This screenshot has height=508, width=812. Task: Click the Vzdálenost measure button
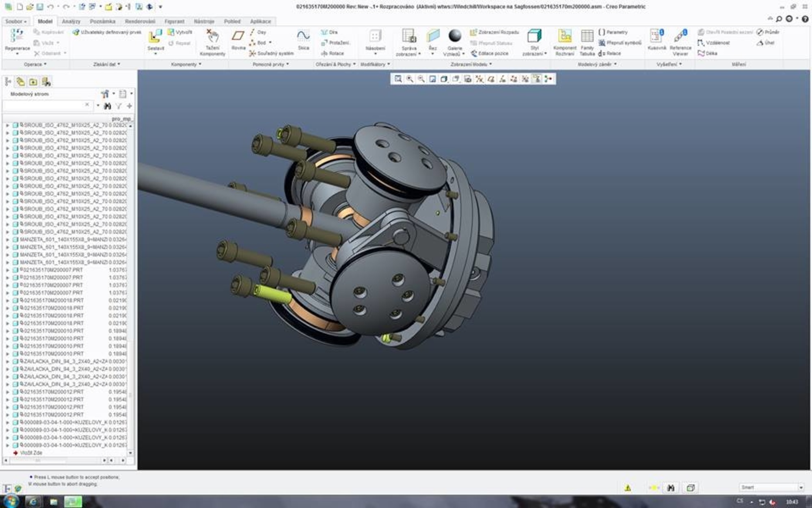point(714,43)
